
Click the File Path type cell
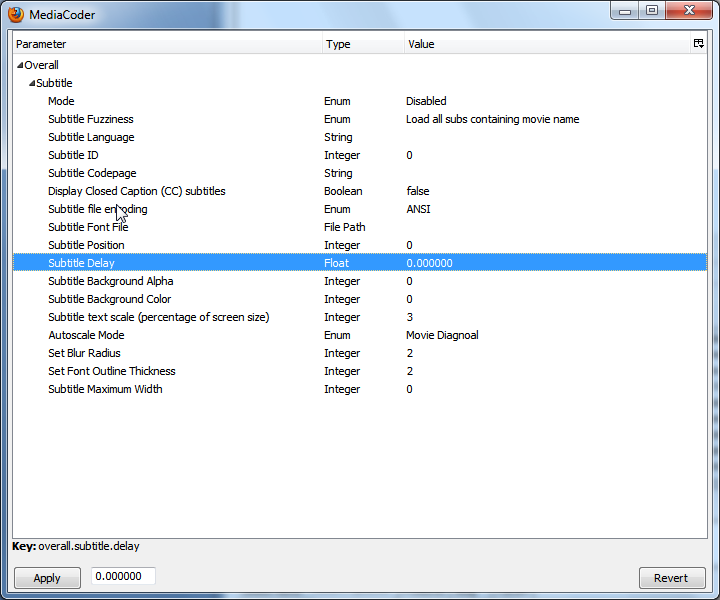tap(345, 227)
